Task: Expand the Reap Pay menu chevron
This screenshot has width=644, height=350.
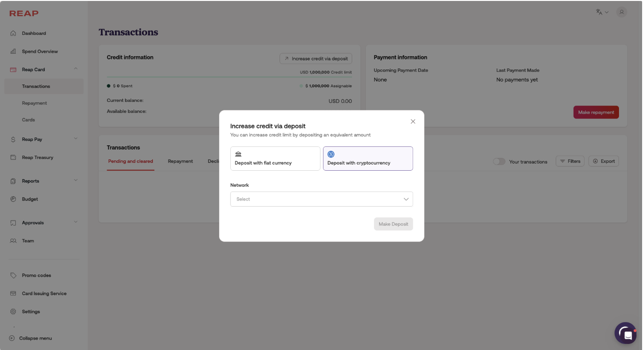Action: click(x=76, y=139)
